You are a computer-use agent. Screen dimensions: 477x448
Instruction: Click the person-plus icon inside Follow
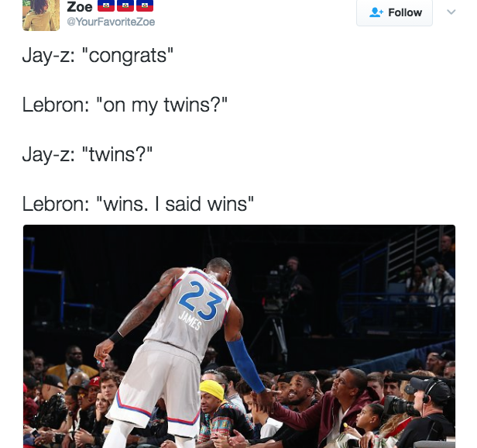376,12
